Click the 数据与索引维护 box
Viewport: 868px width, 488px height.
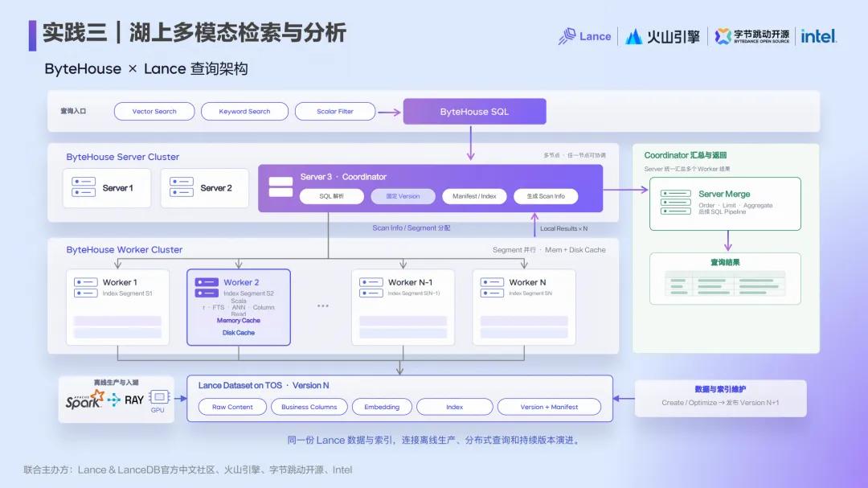click(x=720, y=398)
